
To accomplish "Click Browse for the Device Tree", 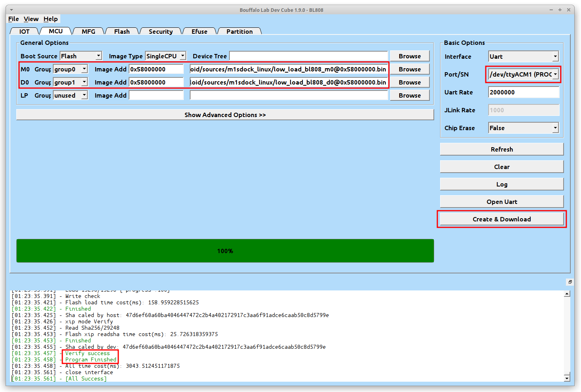I will coord(410,56).
